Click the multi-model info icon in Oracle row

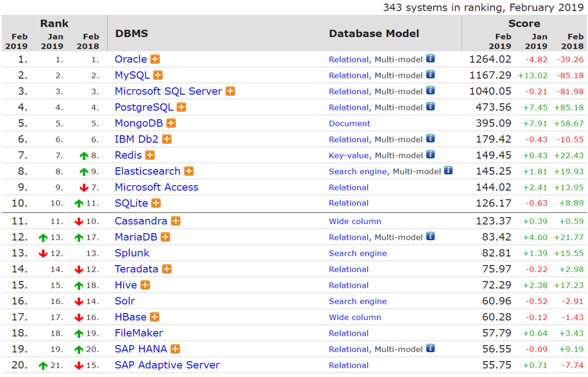(430, 58)
